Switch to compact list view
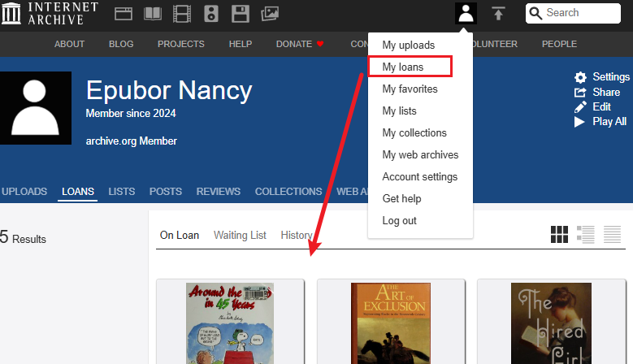The width and height of the screenshot is (633, 364). tap(612, 235)
